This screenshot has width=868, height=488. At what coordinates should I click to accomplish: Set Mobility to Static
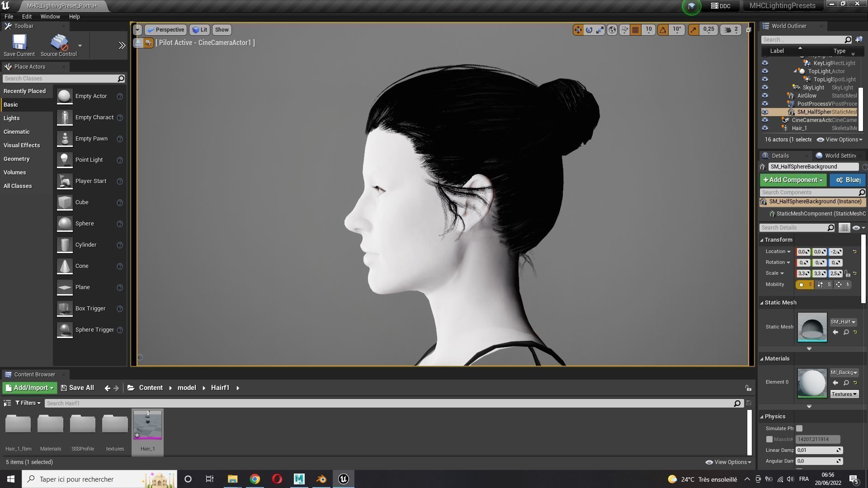click(x=805, y=285)
